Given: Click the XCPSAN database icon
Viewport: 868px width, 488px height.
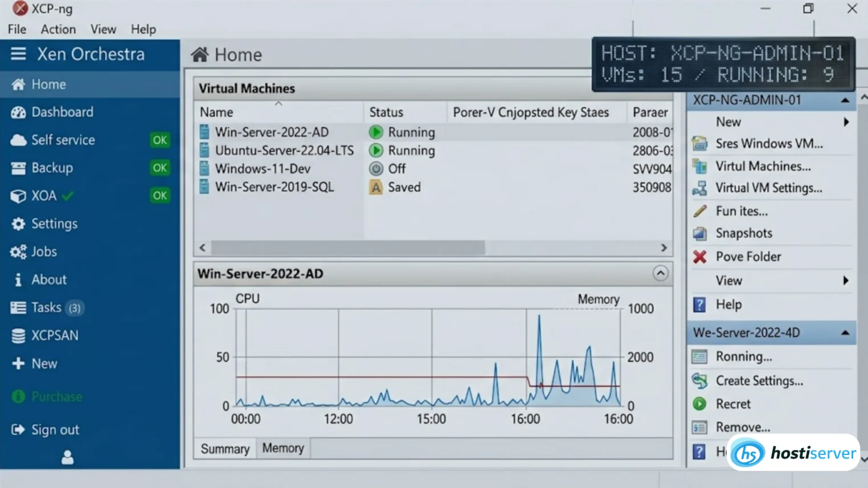Looking at the screenshot, I should [18, 336].
